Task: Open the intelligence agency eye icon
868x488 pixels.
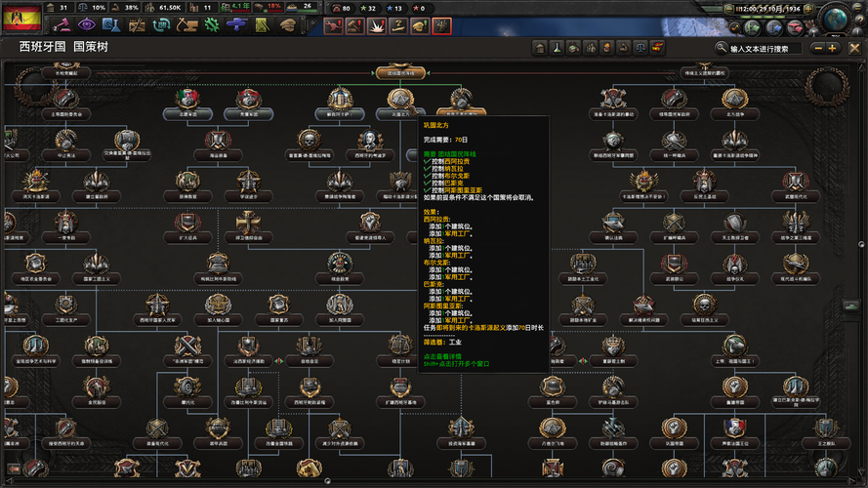Action: [86, 25]
